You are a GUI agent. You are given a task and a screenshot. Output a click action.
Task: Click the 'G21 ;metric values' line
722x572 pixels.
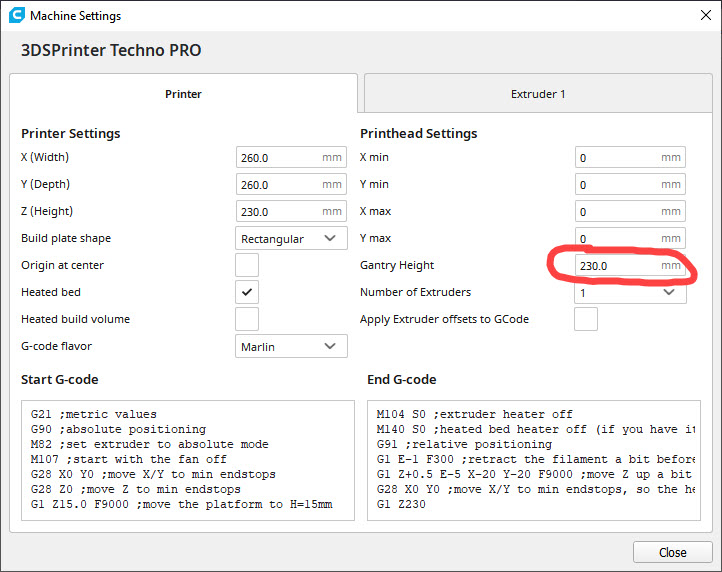[x=93, y=414]
